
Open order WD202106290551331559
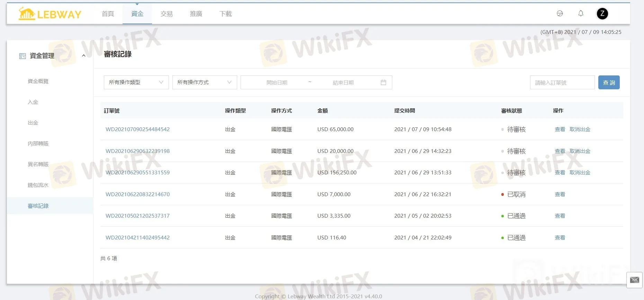[137, 173]
